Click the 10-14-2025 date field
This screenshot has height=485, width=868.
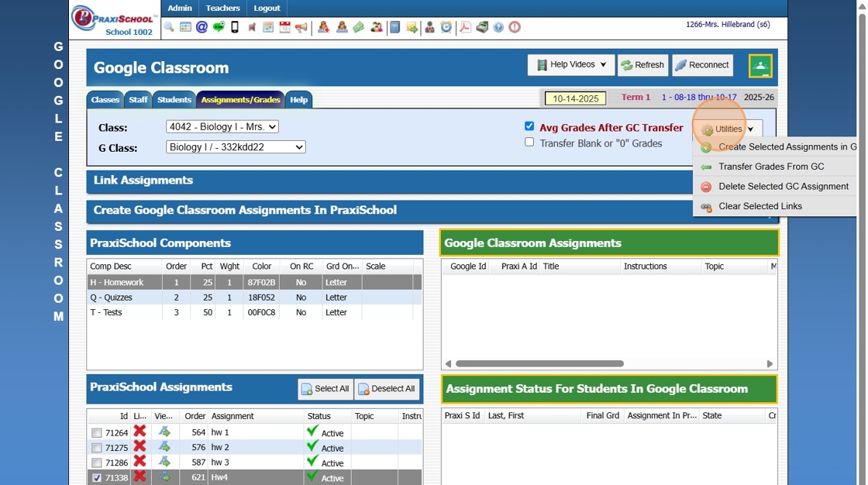pos(575,98)
